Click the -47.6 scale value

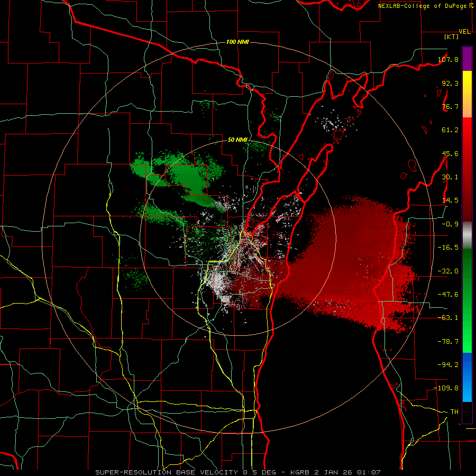pos(448,295)
